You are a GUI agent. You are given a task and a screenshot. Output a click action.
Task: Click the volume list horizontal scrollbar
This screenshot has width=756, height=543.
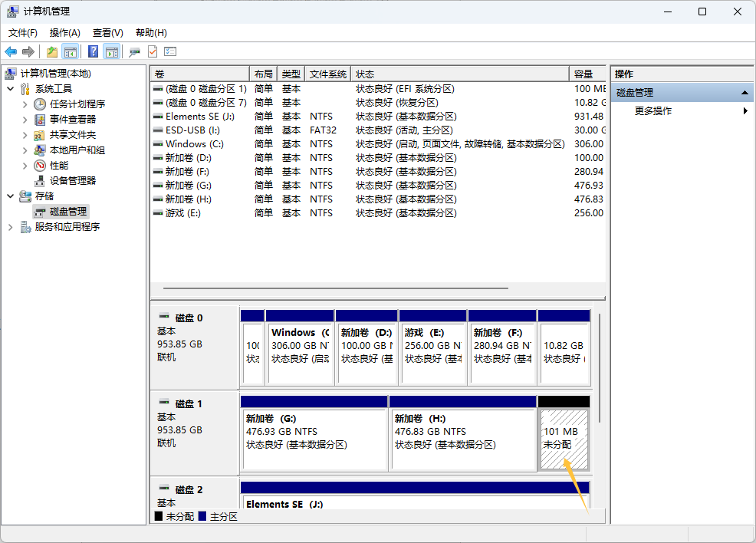(330, 288)
